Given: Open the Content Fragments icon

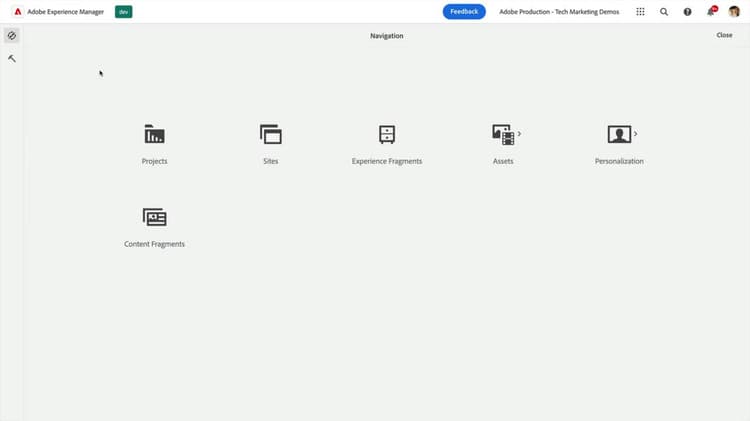Looking at the screenshot, I should tap(154, 217).
